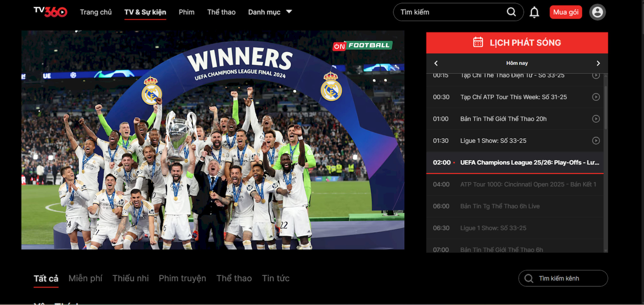Go to the next day in schedule

(x=598, y=63)
